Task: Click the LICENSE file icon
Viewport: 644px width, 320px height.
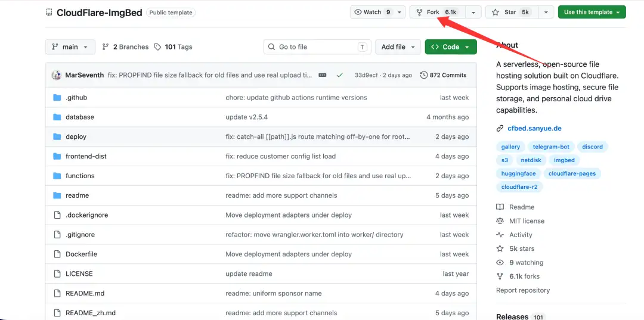Action: point(57,274)
